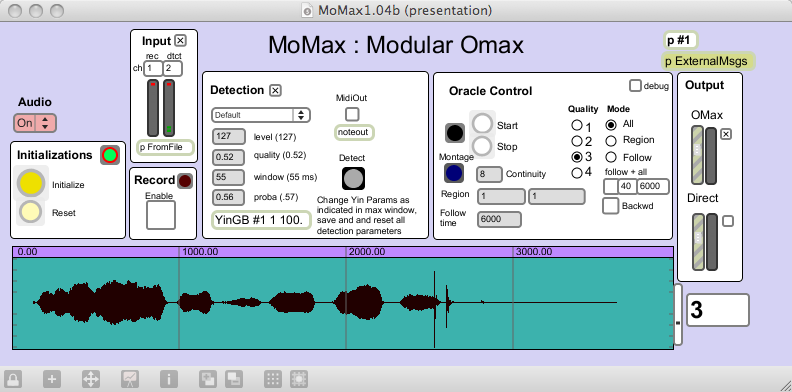This screenshot has width=792, height=392.
Task: Check the Backwd option
Action: [611, 205]
